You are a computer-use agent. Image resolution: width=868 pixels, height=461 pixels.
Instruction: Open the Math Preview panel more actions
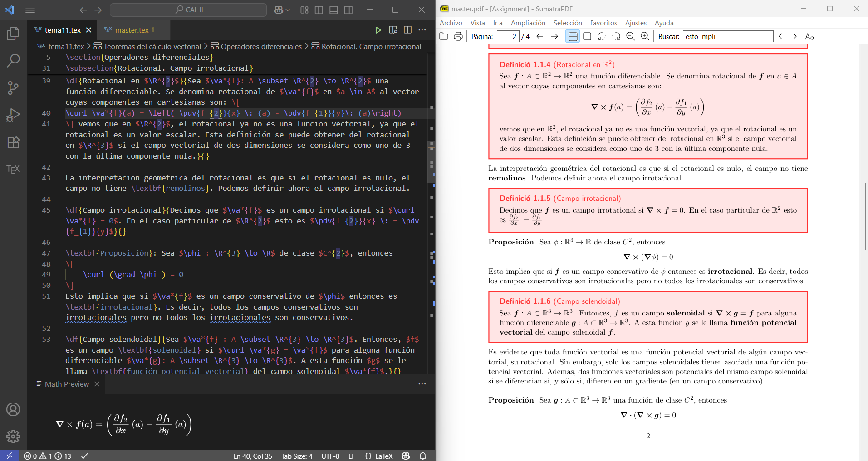point(422,384)
